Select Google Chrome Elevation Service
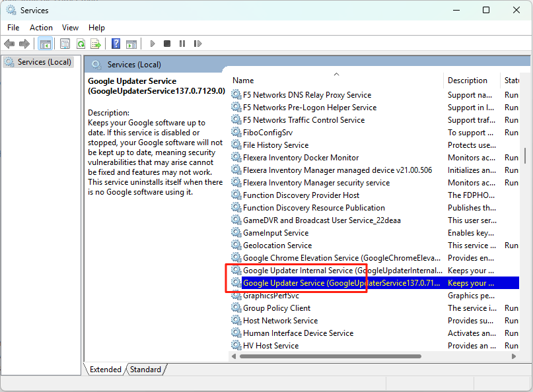This screenshot has width=533, height=392. point(341,258)
